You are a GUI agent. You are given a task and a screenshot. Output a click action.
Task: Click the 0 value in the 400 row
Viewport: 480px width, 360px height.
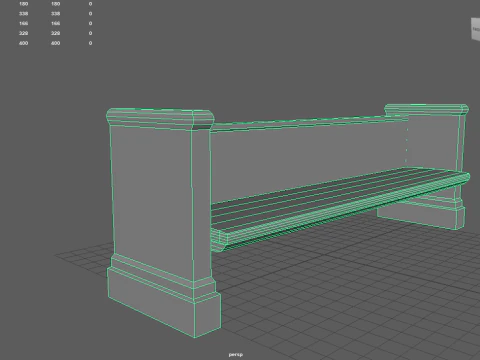(x=90, y=43)
